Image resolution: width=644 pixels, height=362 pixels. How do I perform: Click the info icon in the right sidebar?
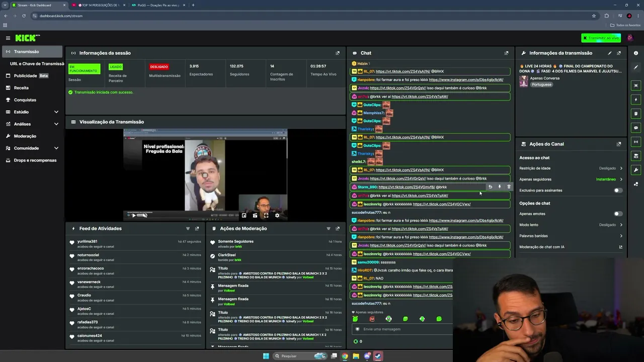point(636,53)
